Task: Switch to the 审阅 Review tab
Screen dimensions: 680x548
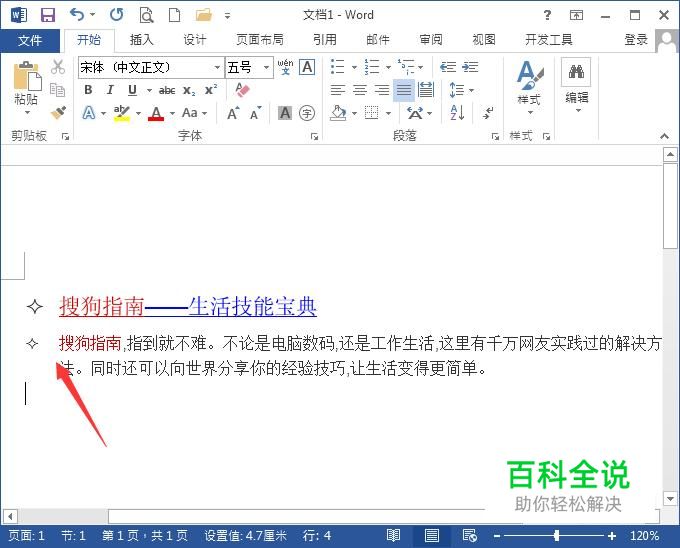Action: pyautogui.click(x=431, y=40)
